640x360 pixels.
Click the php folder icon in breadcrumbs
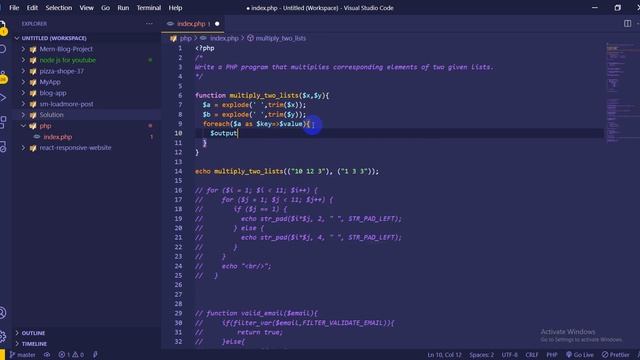[173, 38]
